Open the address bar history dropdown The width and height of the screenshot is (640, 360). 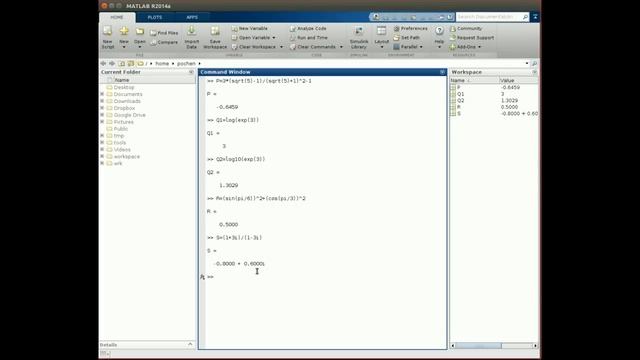pos(527,64)
